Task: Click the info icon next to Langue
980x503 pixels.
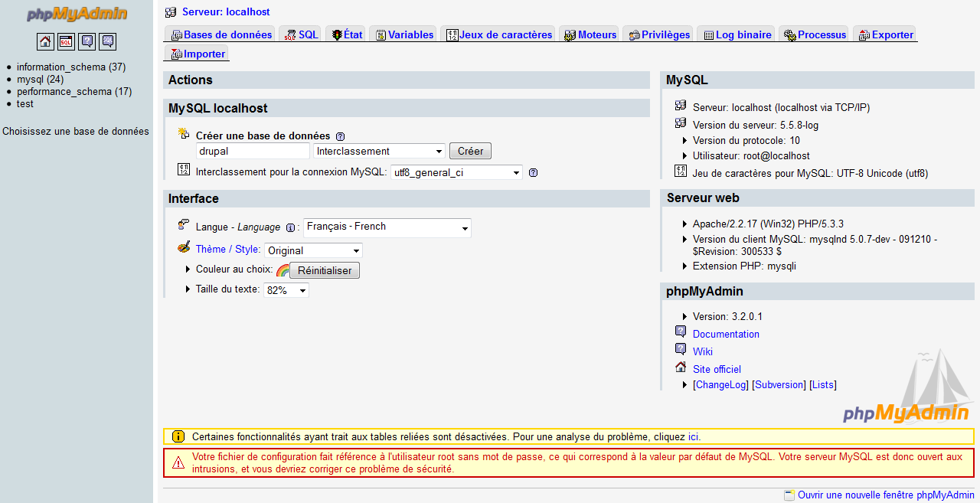Action: 290,227
